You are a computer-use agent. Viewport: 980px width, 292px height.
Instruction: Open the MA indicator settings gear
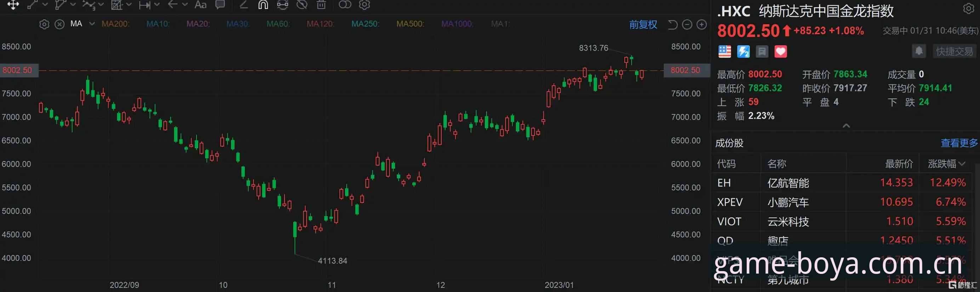[x=44, y=24]
